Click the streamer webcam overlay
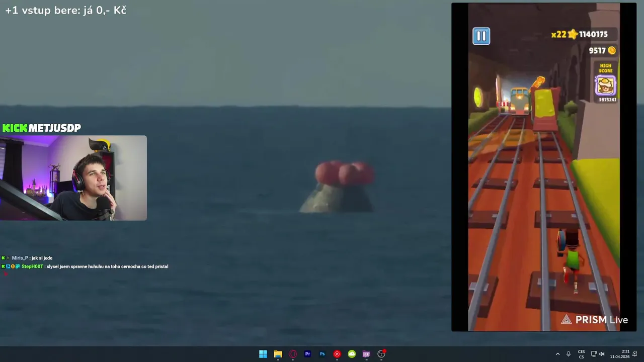The image size is (644, 362). (73, 178)
